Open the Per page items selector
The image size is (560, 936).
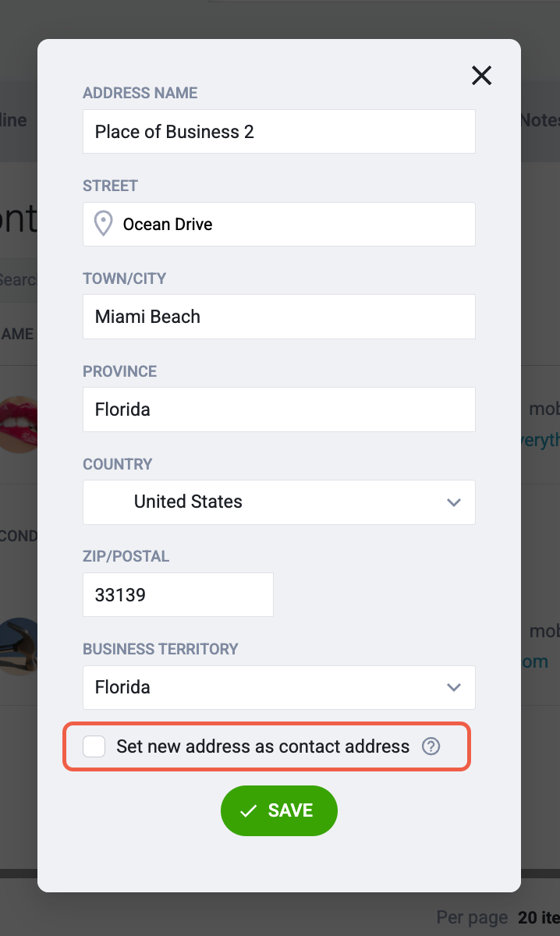coord(539,917)
